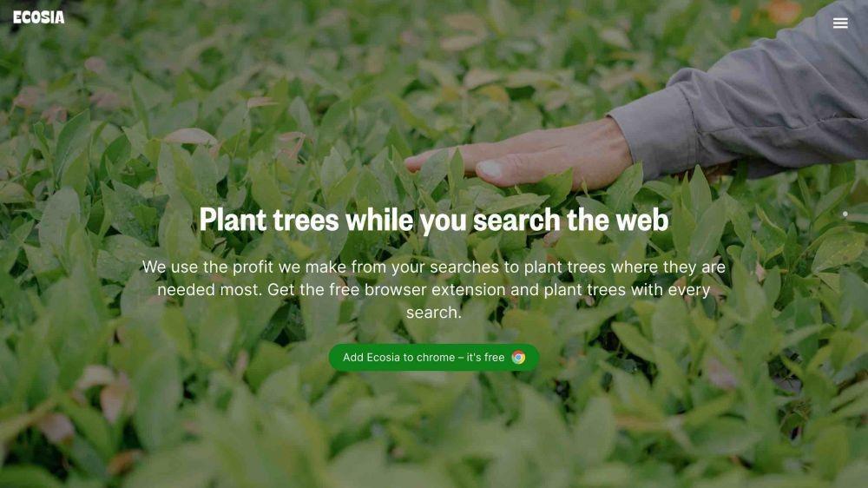Click the paragraph about search profits
Screen dimensions: 868x488
coord(433,290)
